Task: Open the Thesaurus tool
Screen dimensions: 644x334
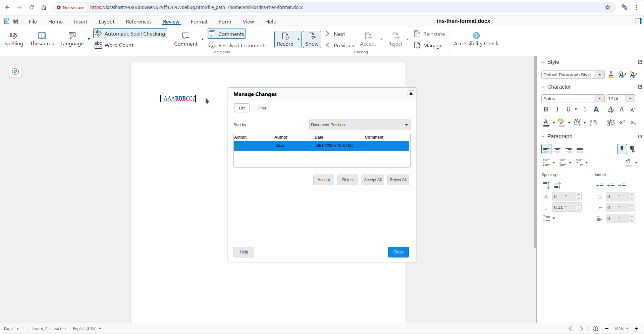Action: point(42,39)
